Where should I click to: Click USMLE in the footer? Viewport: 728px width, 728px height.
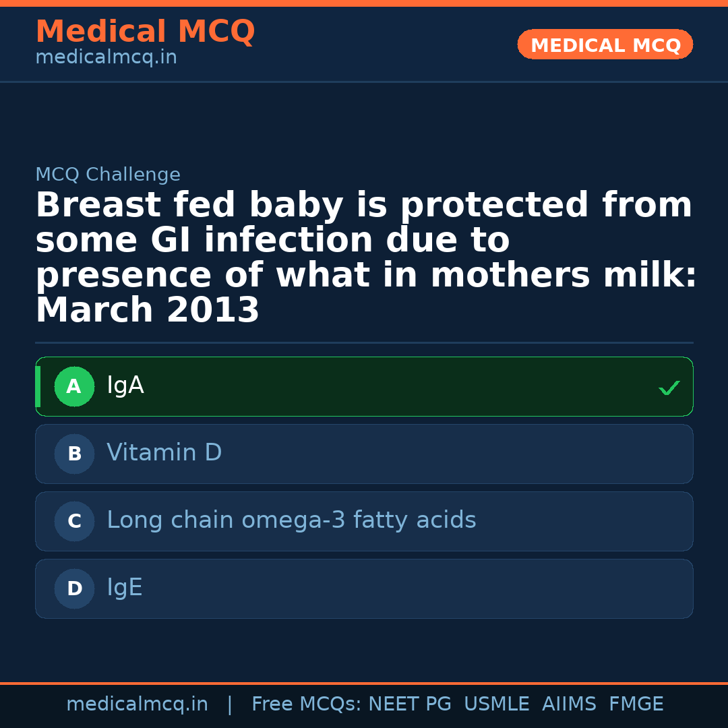coord(496,704)
